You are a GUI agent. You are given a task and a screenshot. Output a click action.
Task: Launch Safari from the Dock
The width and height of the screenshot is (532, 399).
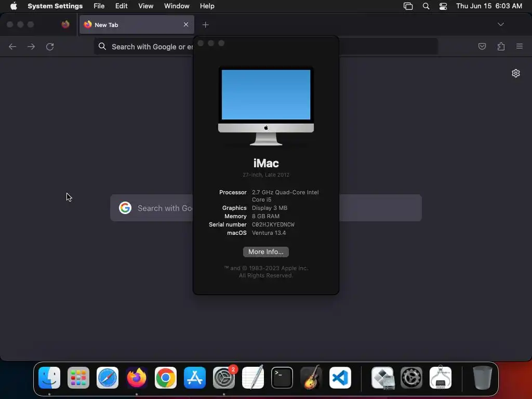tap(108, 378)
